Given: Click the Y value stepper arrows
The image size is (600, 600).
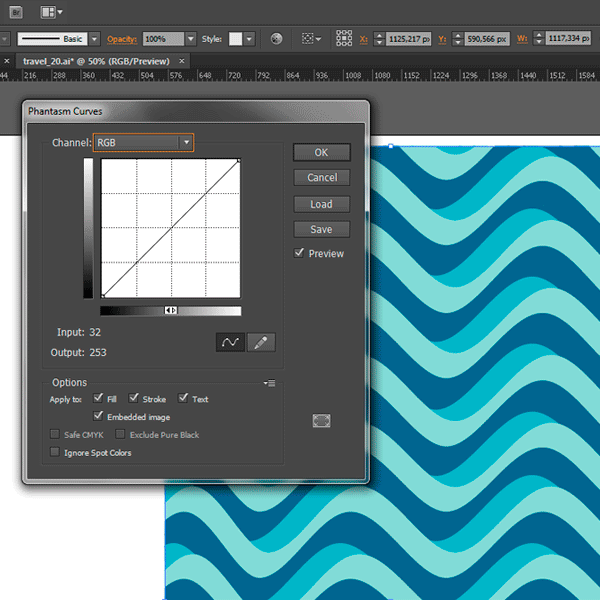Looking at the screenshot, I should 458,39.
